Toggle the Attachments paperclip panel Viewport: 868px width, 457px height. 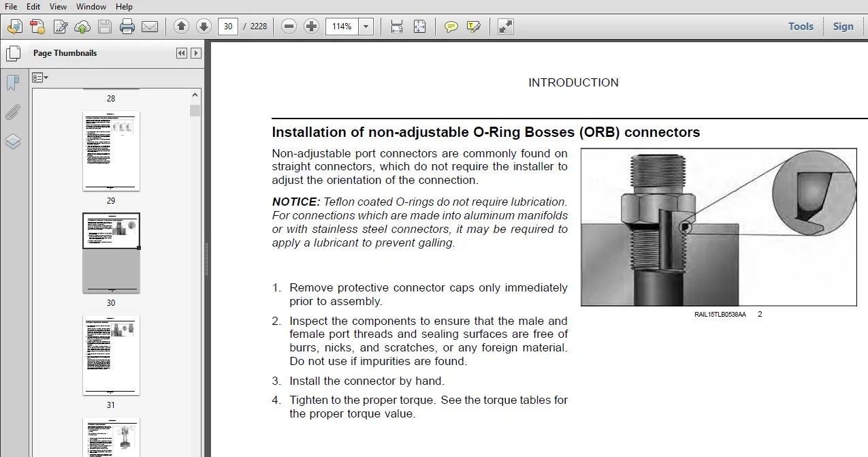click(13, 112)
